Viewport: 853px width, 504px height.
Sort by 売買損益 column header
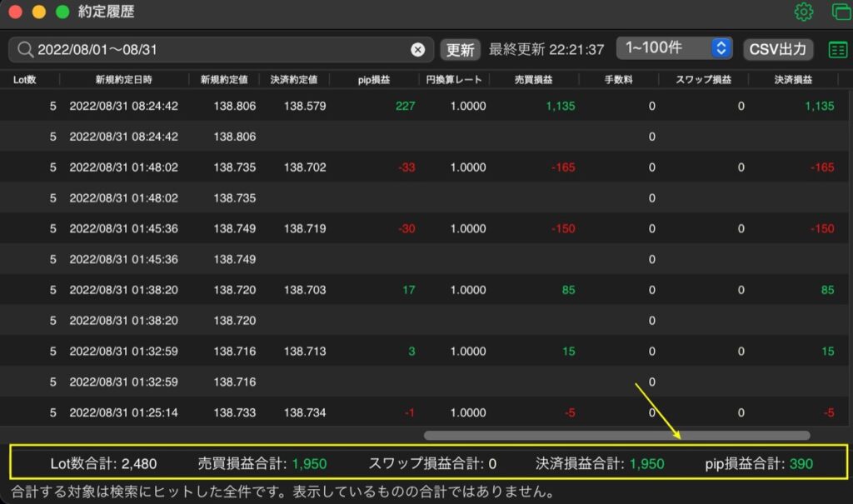(534, 79)
